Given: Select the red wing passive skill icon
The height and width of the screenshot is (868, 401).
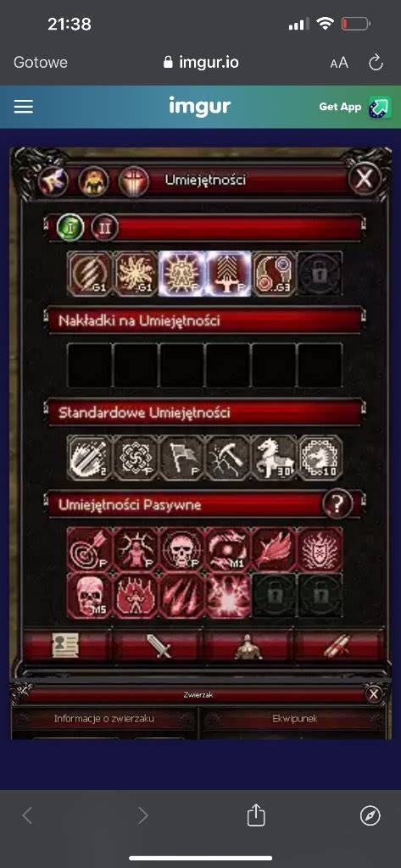Looking at the screenshot, I should coord(275,549).
